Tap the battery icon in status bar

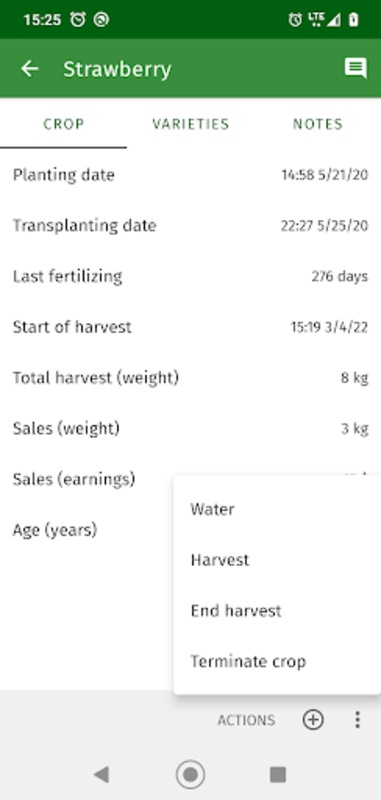coord(353,20)
